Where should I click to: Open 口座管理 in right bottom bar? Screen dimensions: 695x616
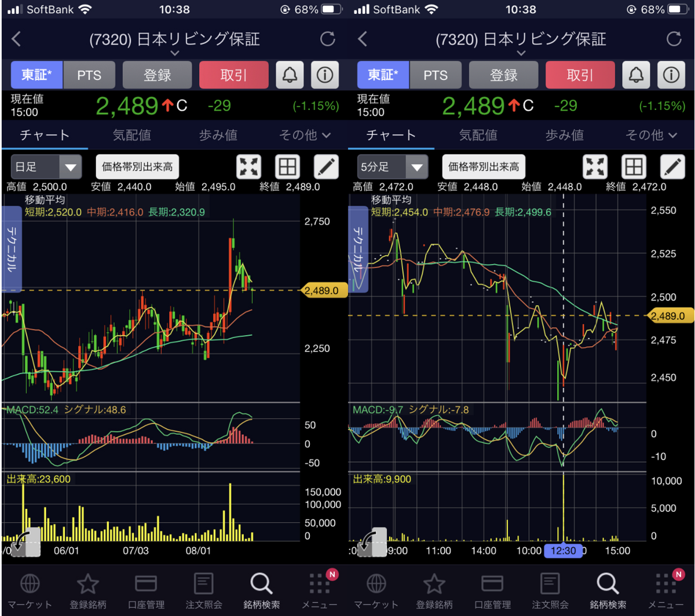492,591
